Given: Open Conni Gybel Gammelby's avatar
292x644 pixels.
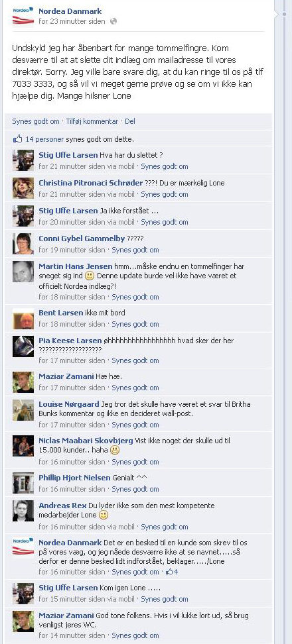Looking at the screenshot, I should [x=23, y=244].
